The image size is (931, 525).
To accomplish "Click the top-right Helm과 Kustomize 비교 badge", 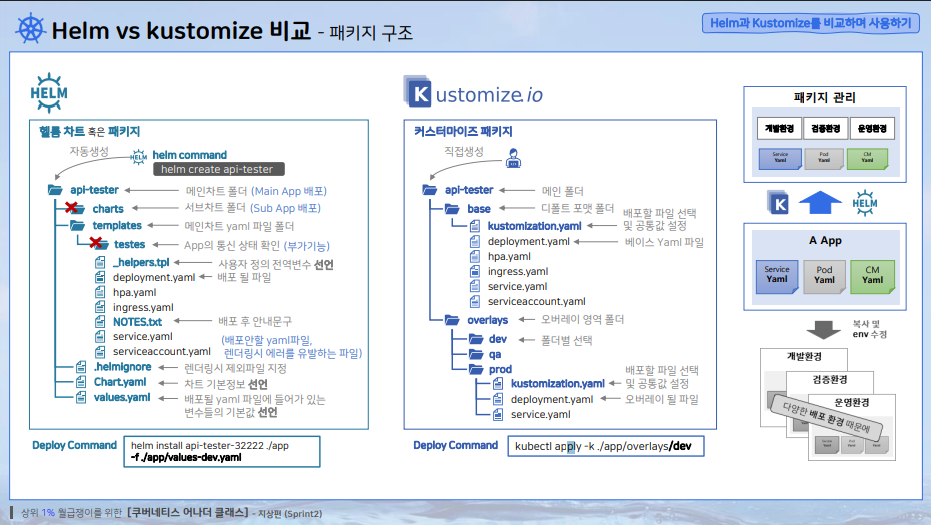I will (810, 23).
